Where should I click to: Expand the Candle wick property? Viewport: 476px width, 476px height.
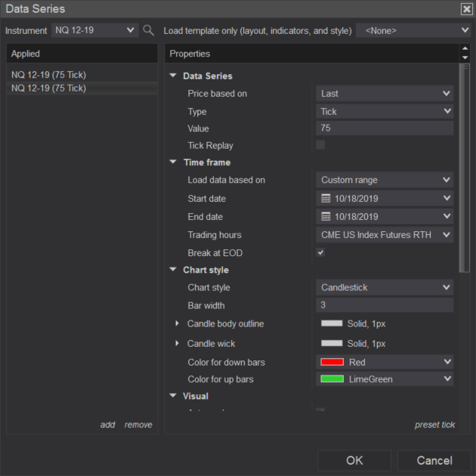[178, 344]
